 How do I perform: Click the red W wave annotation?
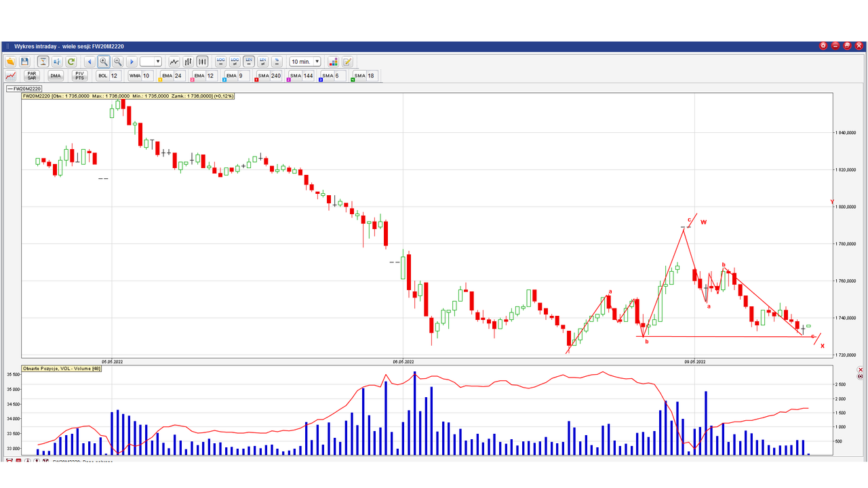(x=703, y=222)
